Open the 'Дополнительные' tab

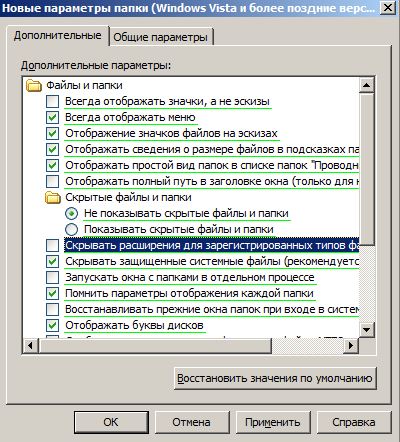pyautogui.click(x=58, y=35)
